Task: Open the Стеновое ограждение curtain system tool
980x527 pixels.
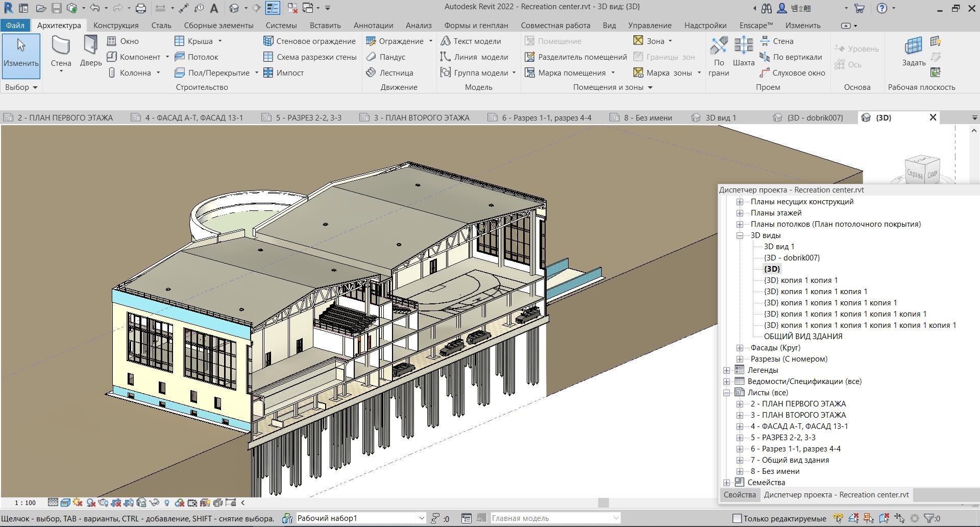Action: (309, 41)
